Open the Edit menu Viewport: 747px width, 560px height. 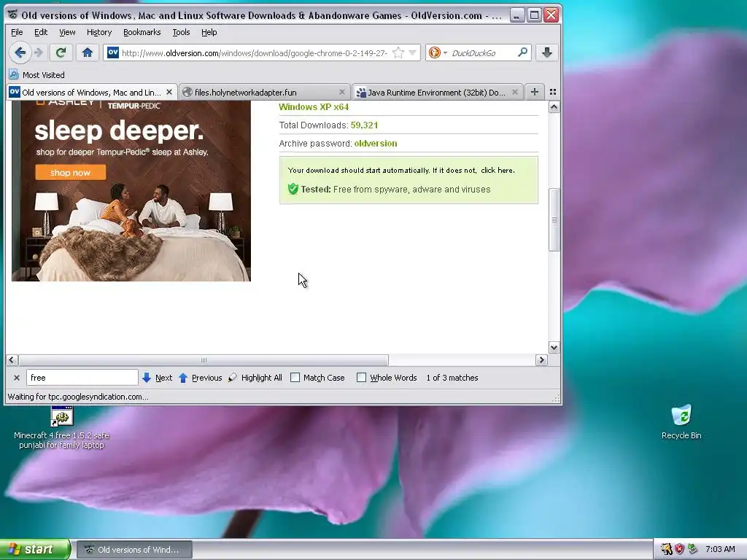[x=41, y=32]
